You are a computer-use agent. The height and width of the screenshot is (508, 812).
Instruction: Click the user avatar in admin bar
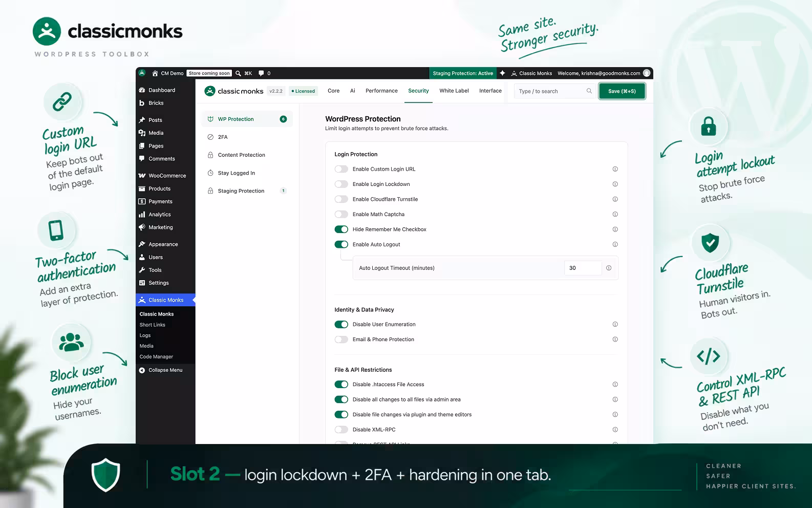pyautogui.click(x=647, y=73)
